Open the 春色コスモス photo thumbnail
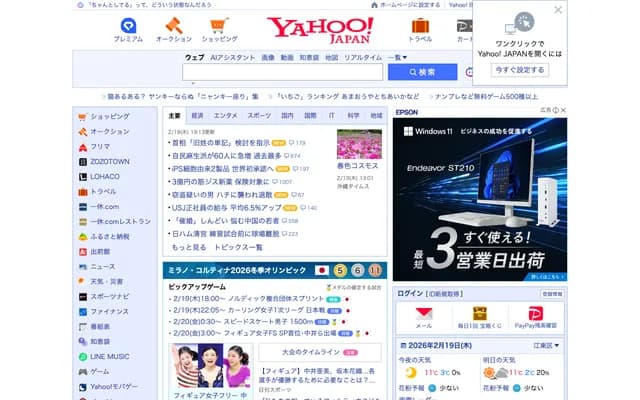 coord(359,144)
